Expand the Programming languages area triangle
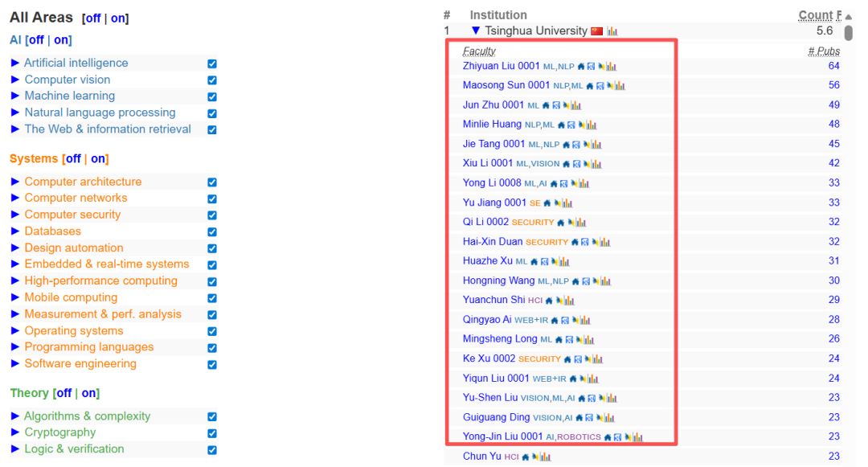 [15, 347]
